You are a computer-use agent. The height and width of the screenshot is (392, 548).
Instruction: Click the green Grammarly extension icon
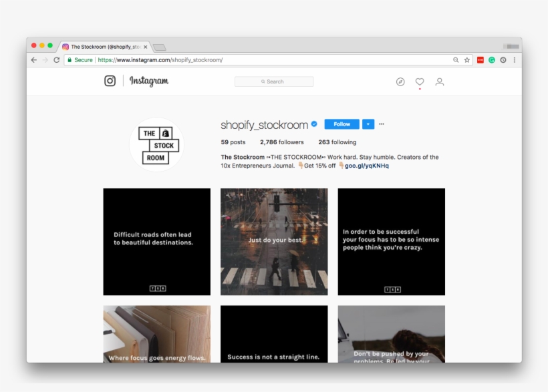click(x=492, y=60)
